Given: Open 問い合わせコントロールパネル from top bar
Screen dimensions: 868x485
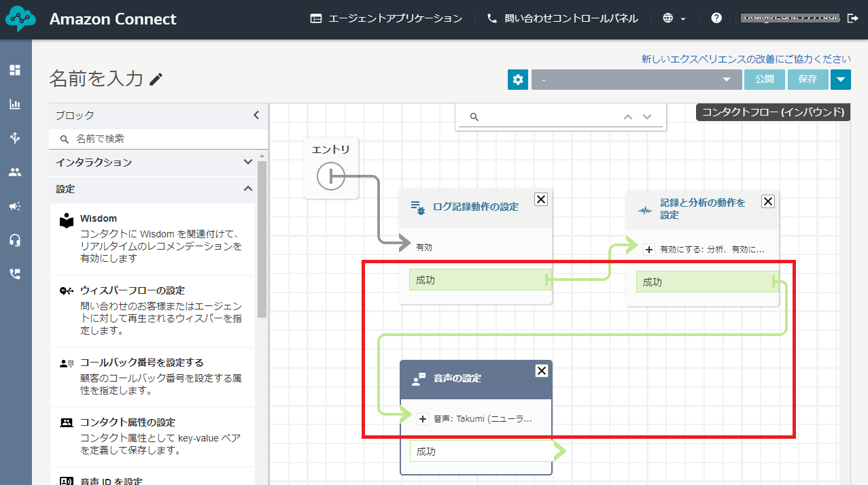Looking at the screenshot, I should pos(563,18).
